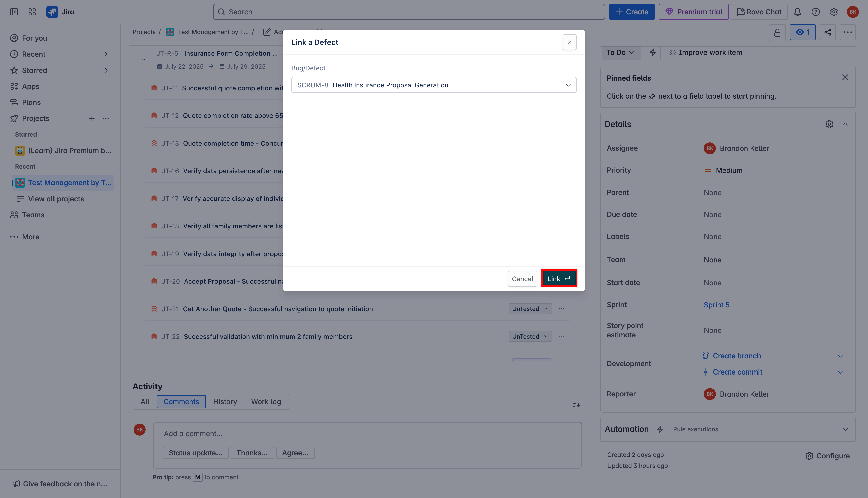The width and height of the screenshot is (868, 498).
Task: Click the share icon in the header
Action: coord(828,32)
